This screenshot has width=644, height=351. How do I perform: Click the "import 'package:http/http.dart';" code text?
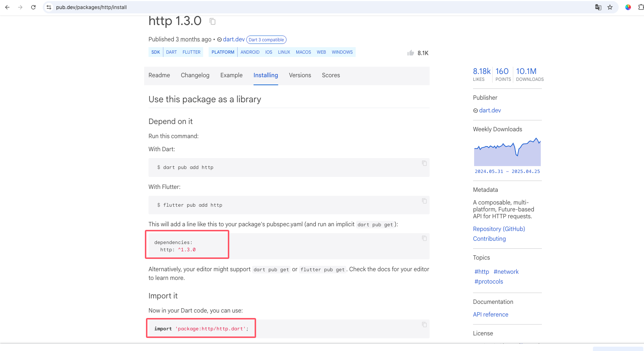coord(201,329)
